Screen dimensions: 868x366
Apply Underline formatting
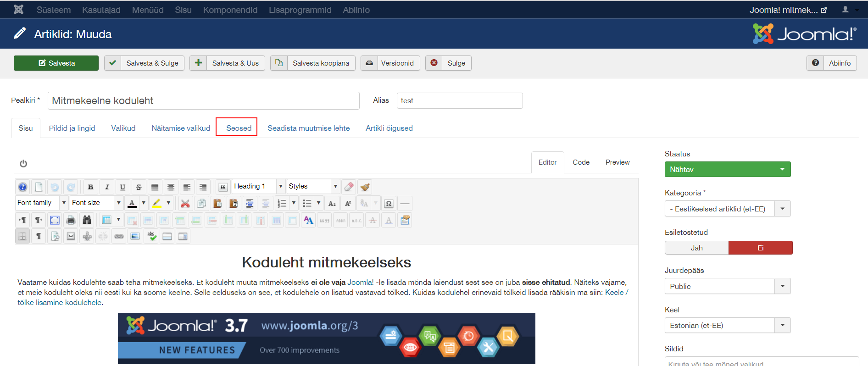click(122, 187)
